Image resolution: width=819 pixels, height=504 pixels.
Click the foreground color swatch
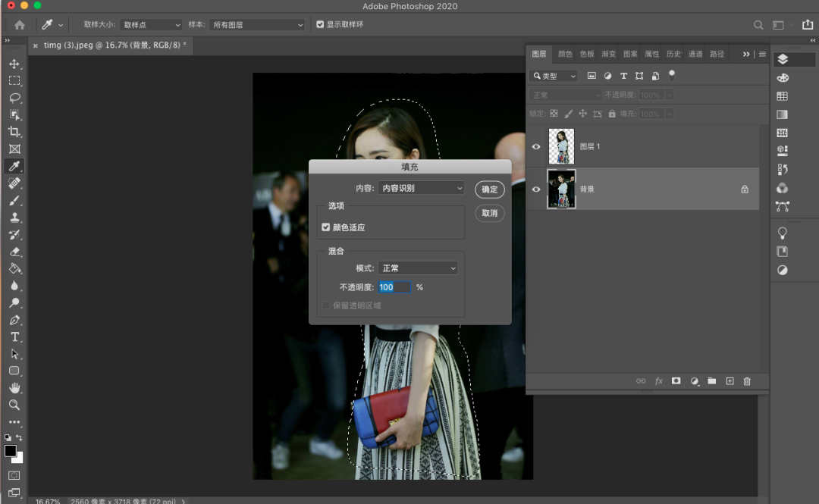10,451
